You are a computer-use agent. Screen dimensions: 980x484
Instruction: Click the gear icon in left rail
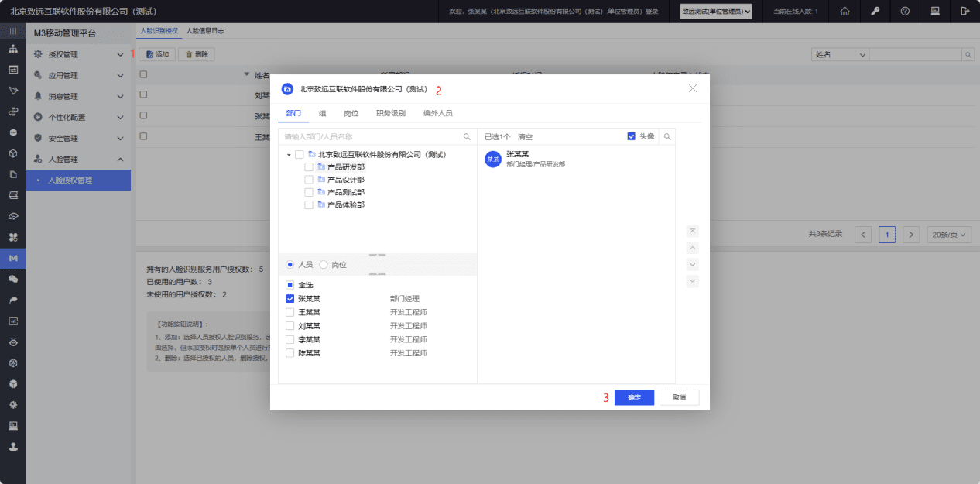pos(13,404)
